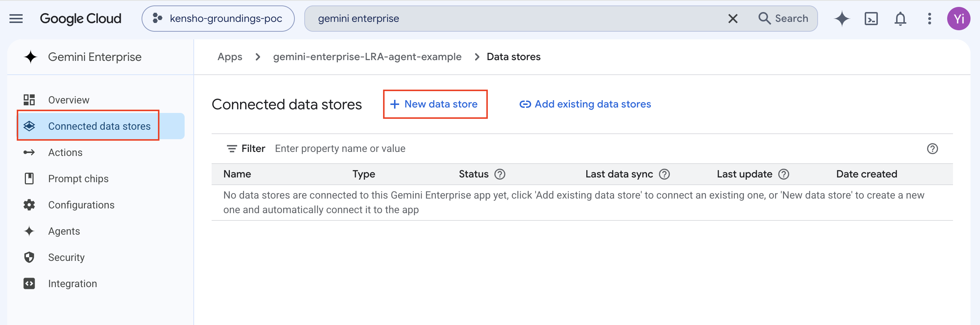Open the hamburger navigation menu

[16, 18]
